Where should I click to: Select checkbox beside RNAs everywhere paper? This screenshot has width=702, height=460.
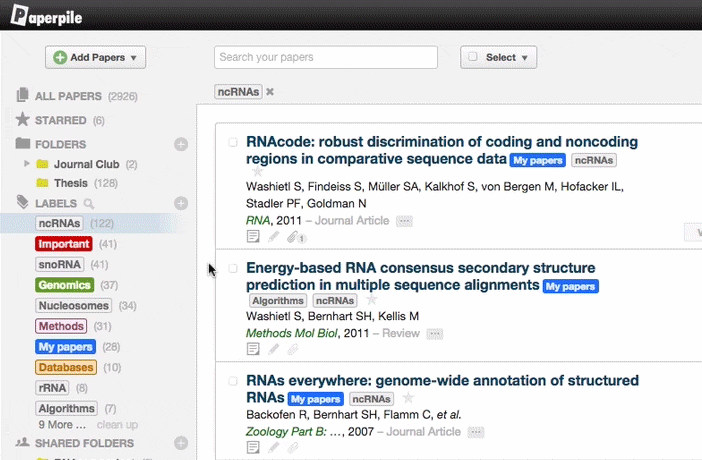[x=233, y=381]
